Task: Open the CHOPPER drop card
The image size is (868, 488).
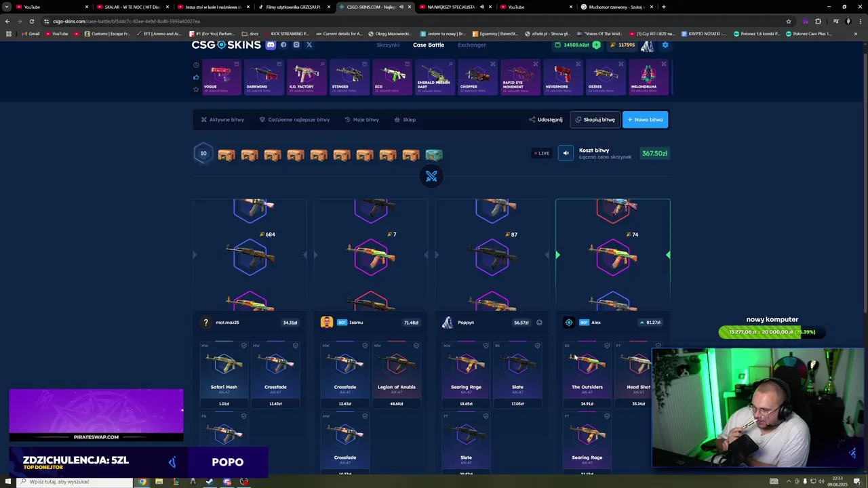Action: click(x=477, y=77)
